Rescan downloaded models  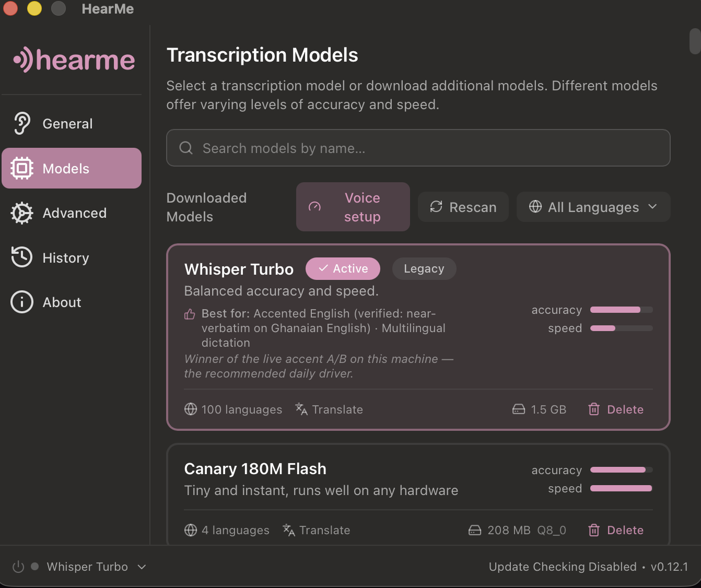tap(463, 207)
